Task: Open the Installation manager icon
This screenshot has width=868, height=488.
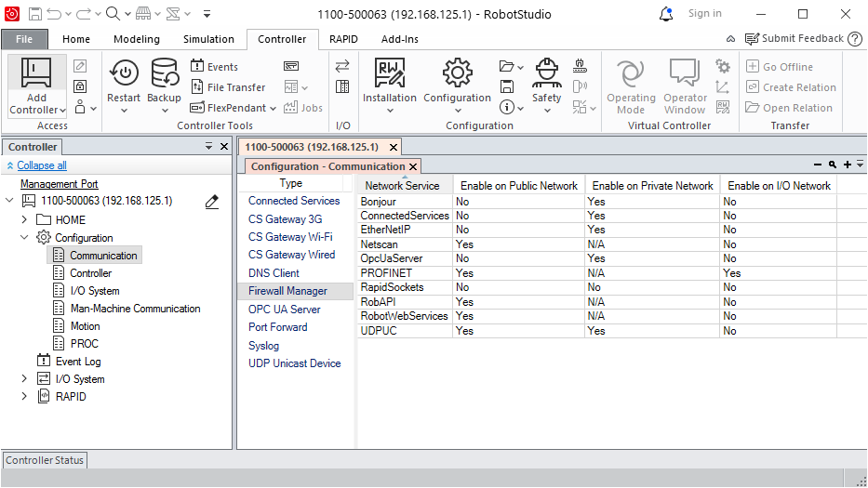Action: (389, 73)
